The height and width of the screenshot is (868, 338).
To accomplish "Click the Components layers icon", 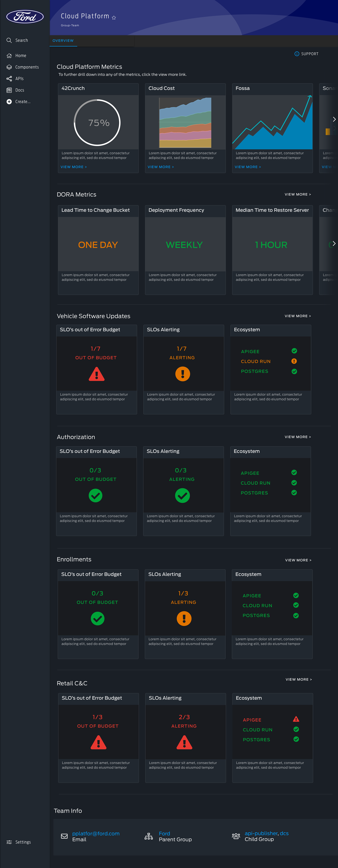I will (x=9, y=67).
